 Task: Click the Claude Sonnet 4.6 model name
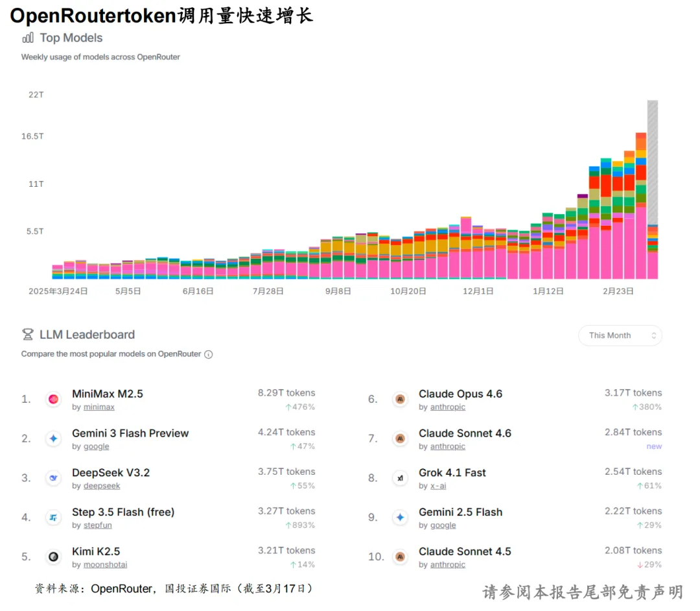465,433
